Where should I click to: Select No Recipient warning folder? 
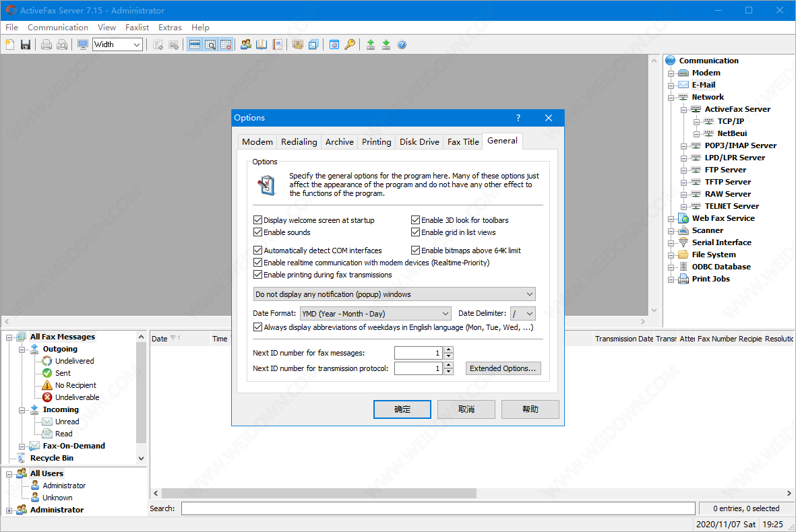coord(75,385)
